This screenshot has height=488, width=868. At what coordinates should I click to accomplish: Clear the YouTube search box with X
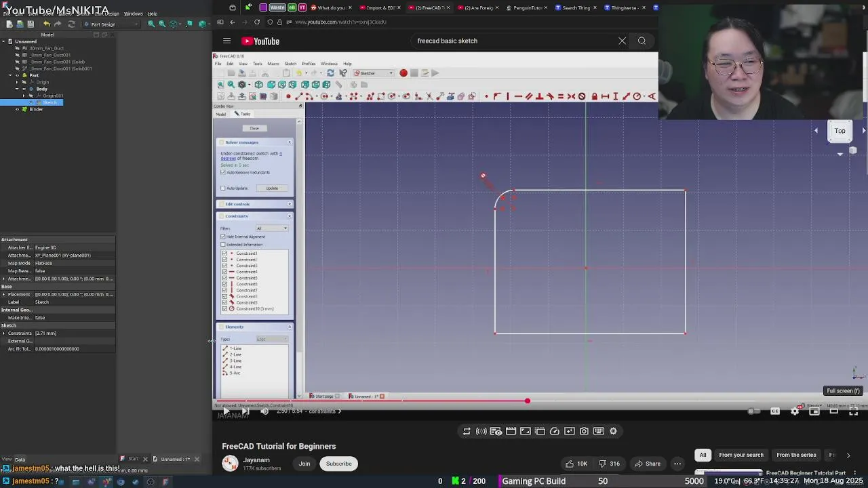pyautogui.click(x=622, y=41)
